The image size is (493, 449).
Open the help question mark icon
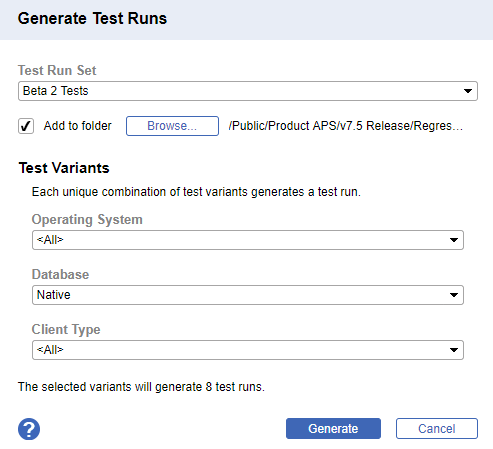[x=29, y=429]
